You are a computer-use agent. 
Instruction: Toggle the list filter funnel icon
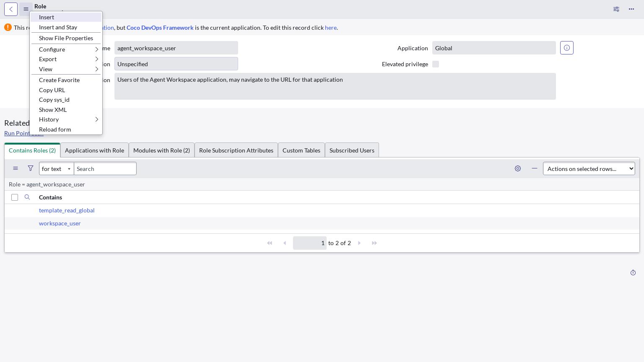[31, 168]
